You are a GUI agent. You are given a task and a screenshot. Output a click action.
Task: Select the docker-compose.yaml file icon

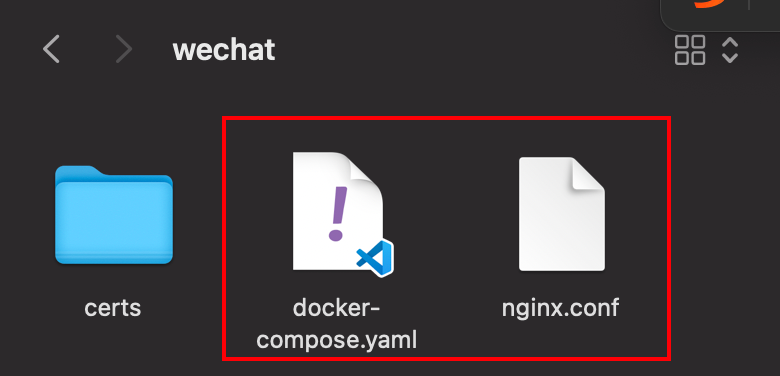[342, 214]
